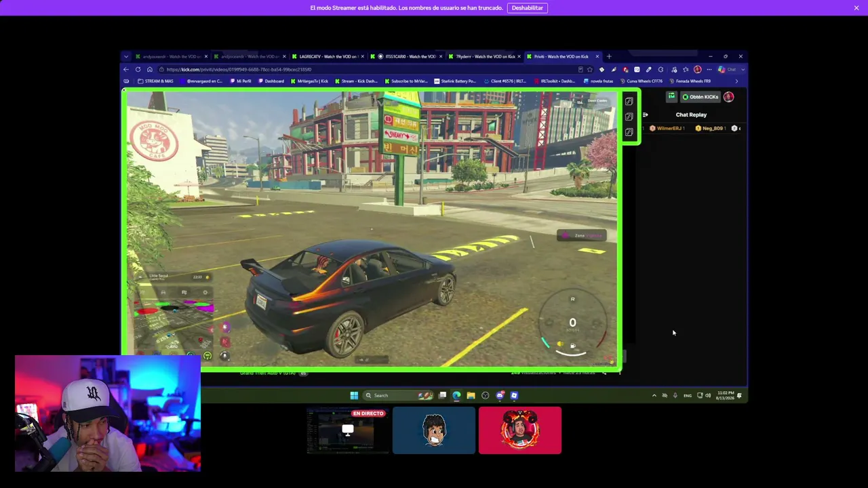Open Microsoft Edge from the taskbar
868x488 pixels.
click(x=456, y=395)
